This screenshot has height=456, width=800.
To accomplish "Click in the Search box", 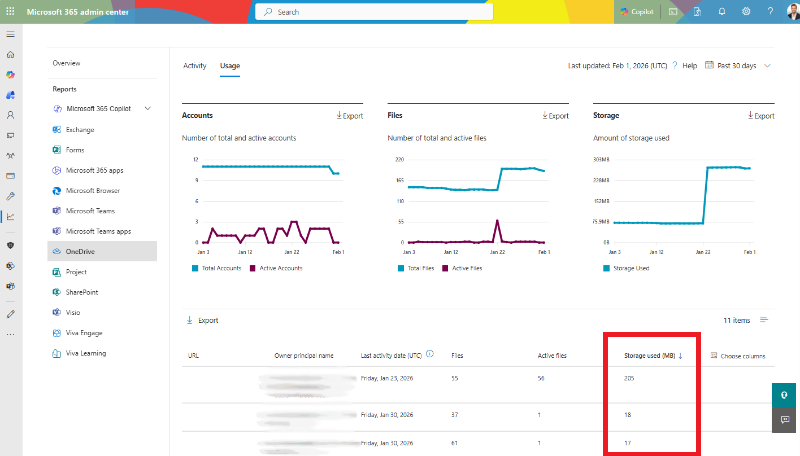I will click(374, 12).
